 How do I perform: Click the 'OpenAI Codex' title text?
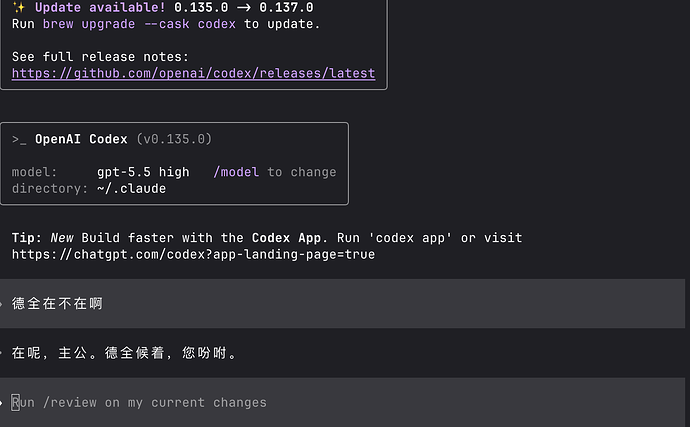coord(81,139)
